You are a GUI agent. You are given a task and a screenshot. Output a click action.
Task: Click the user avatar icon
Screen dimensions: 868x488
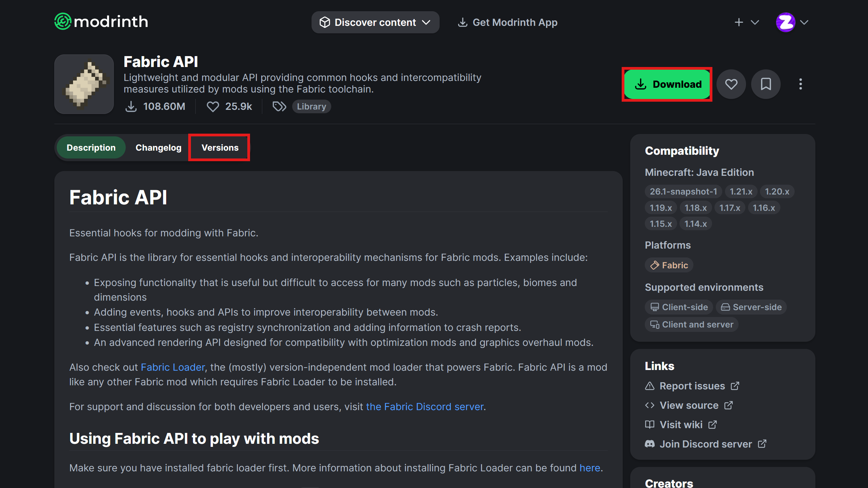click(785, 22)
